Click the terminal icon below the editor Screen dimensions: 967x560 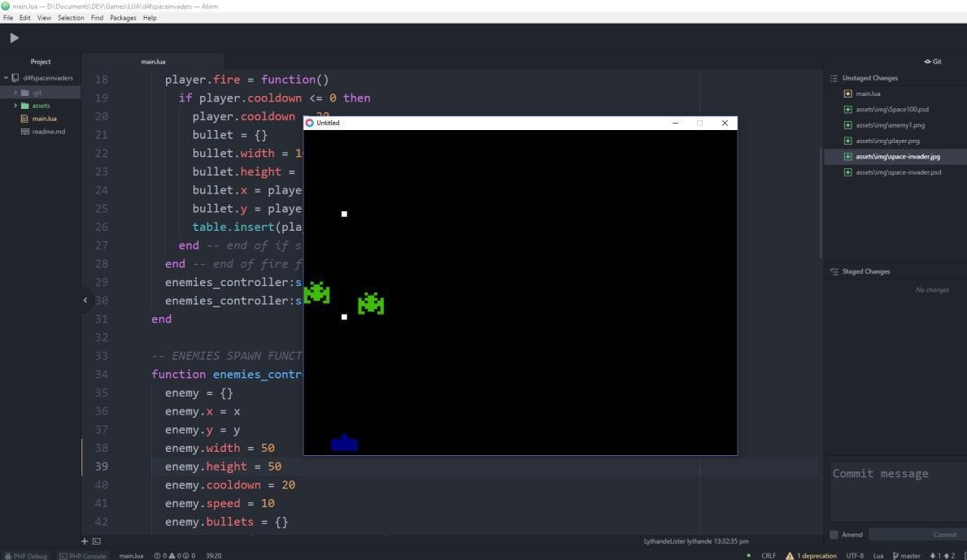[97, 541]
